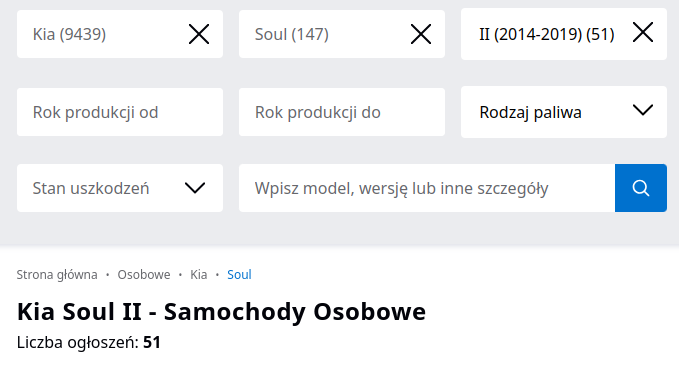The image size is (679, 388).
Task: Click the Wpisz model, wersję search box
Action: point(427,188)
